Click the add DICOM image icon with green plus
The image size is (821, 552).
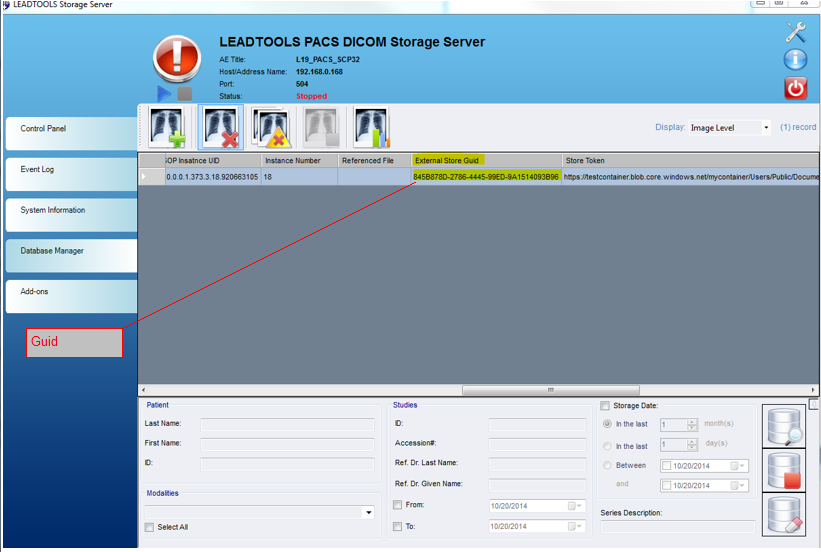(x=168, y=127)
